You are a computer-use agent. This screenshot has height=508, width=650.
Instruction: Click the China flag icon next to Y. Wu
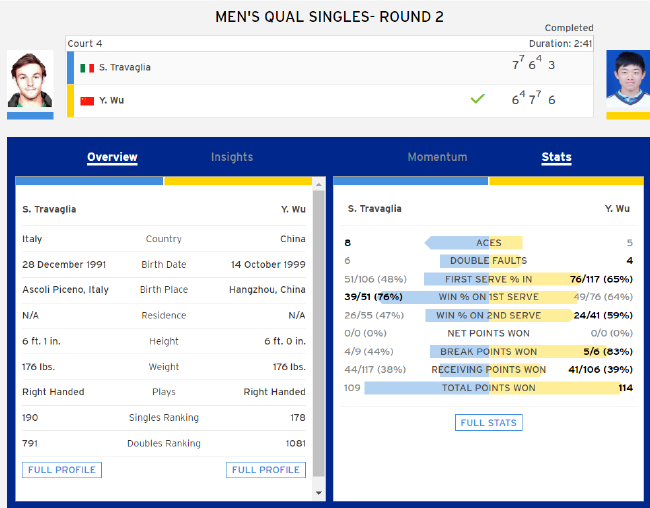[87, 100]
